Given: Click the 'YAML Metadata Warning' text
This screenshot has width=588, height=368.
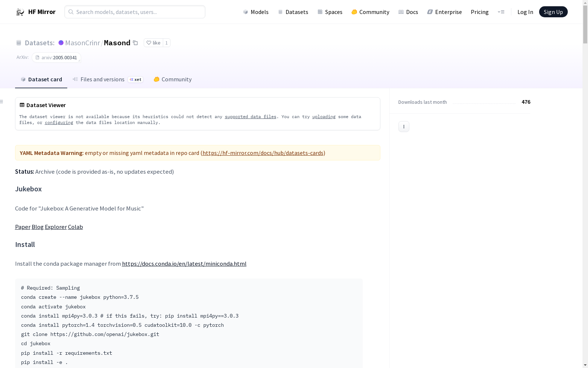Looking at the screenshot, I should pos(52,153).
